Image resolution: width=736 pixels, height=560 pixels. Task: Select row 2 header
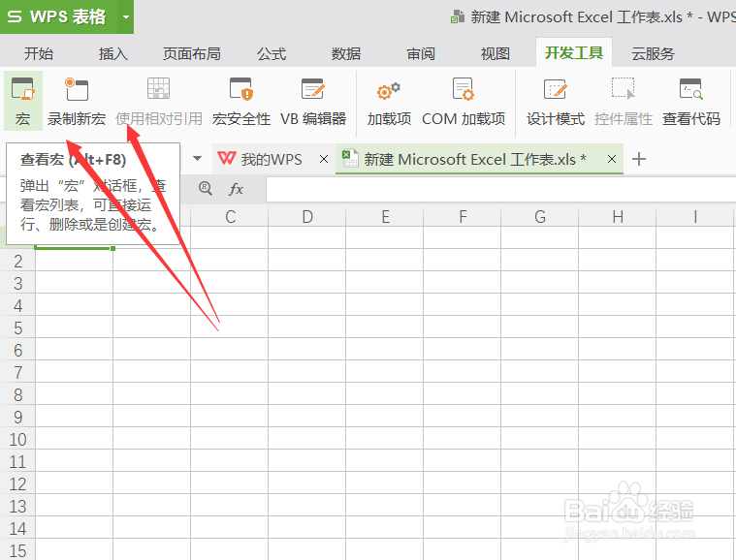tap(17, 262)
